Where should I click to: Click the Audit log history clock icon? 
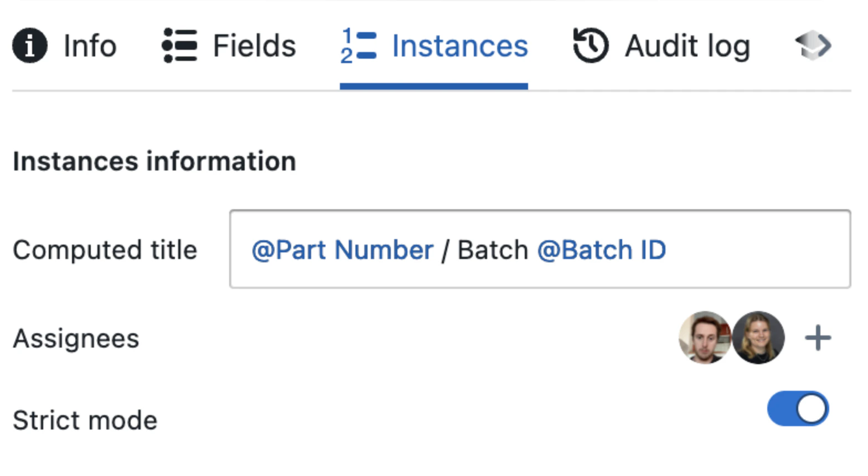click(591, 45)
